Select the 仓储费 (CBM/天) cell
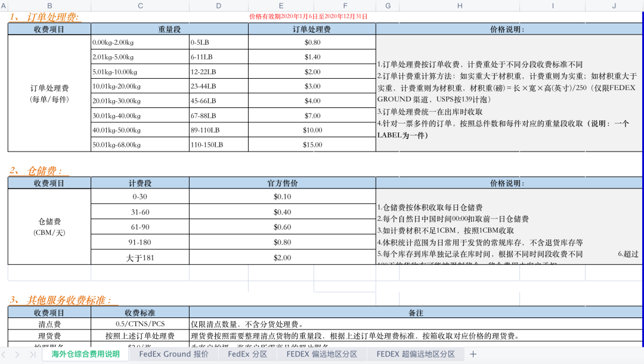644x364 pixels. pos(48,226)
